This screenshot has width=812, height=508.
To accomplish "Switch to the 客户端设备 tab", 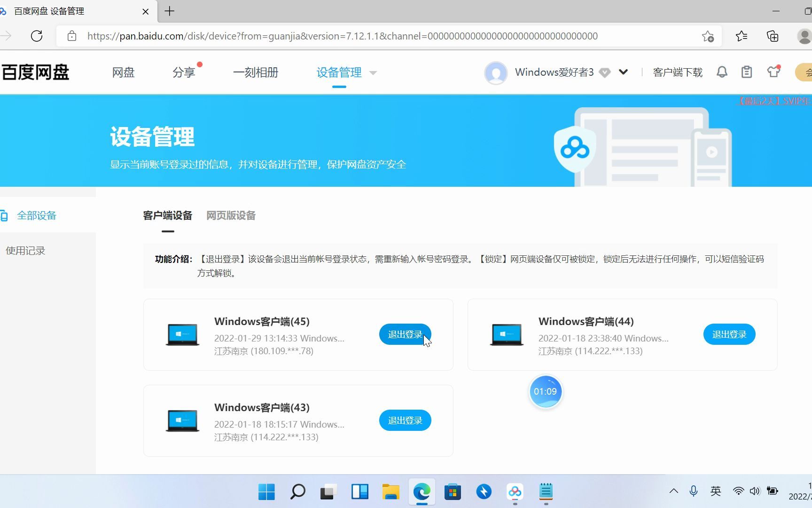I will click(x=168, y=215).
